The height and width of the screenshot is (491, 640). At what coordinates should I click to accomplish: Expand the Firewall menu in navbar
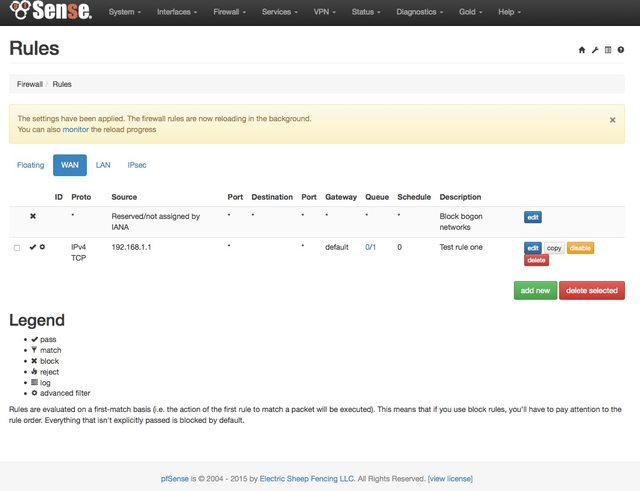click(x=229, y=12)
